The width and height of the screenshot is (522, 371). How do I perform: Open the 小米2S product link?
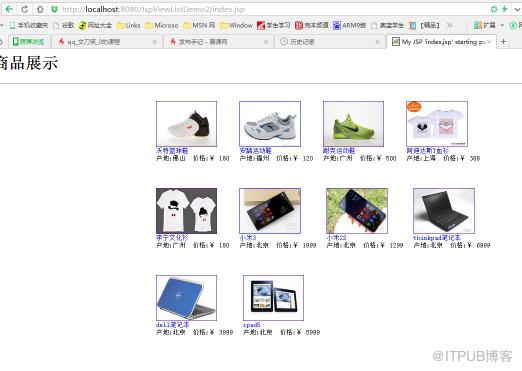tap(336, 238)
